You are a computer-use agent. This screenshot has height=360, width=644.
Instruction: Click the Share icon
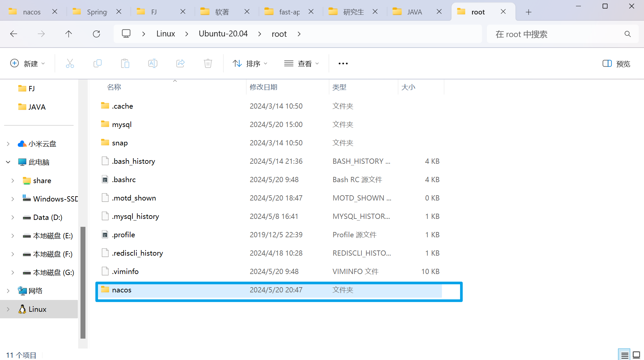point(180,63)
